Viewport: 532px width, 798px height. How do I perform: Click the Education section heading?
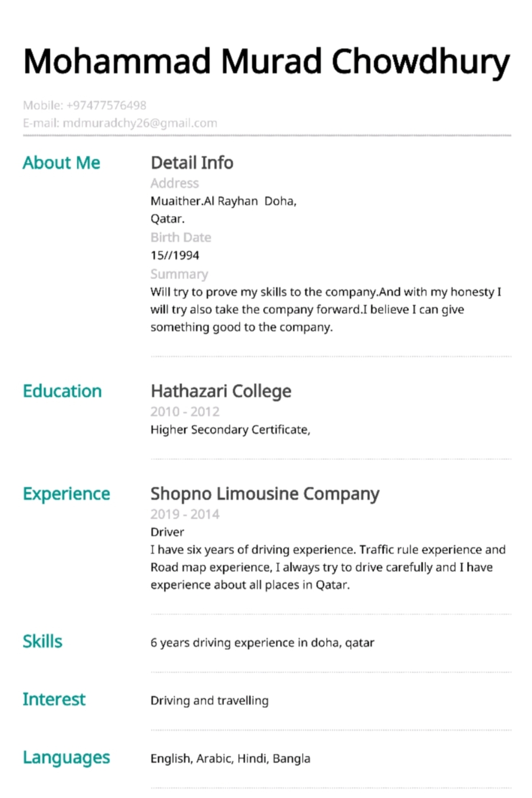(62, 391)
